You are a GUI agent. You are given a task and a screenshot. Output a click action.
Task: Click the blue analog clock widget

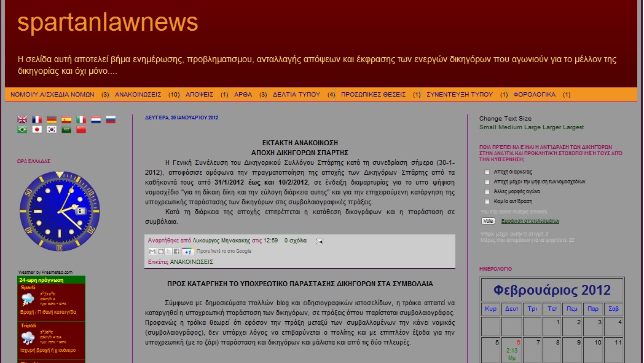coord(60,211)
